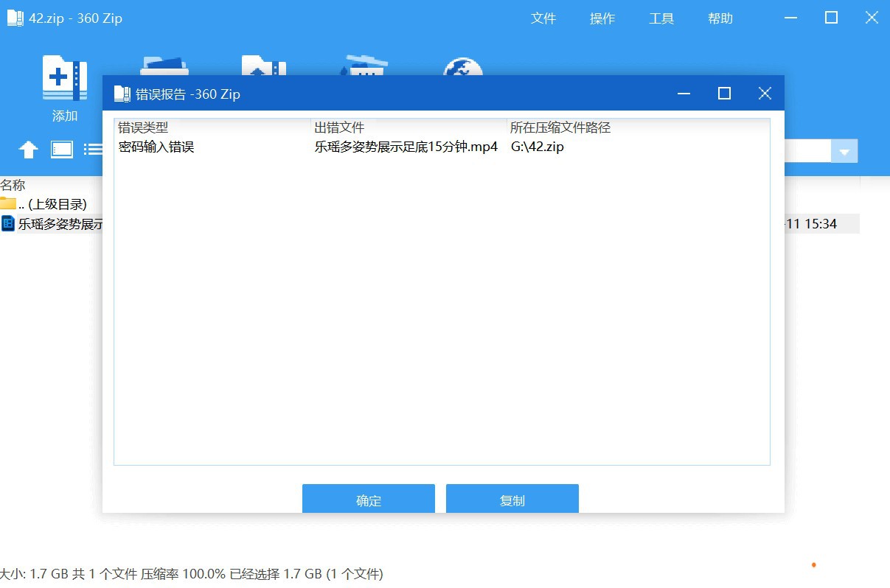Open the 帮助 menu
Image resolution: width=890 pixels, height=588 pixels.
tap(720, 18)
